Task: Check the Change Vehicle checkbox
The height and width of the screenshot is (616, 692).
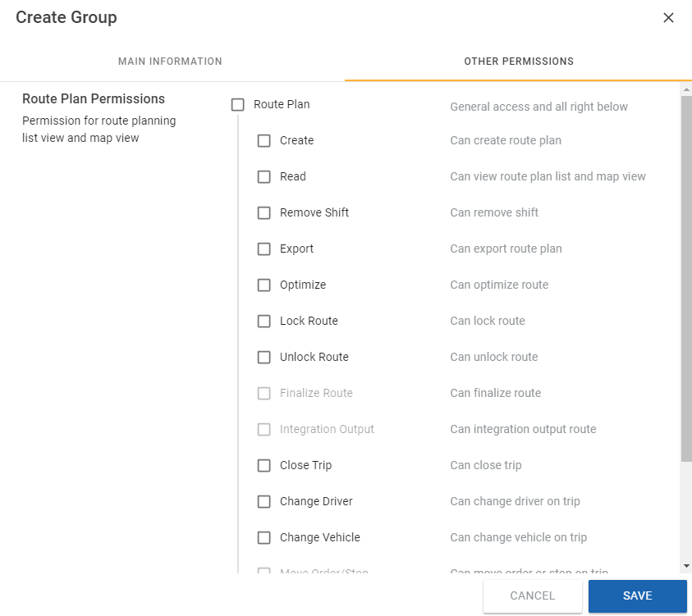Action: point(264,538)
